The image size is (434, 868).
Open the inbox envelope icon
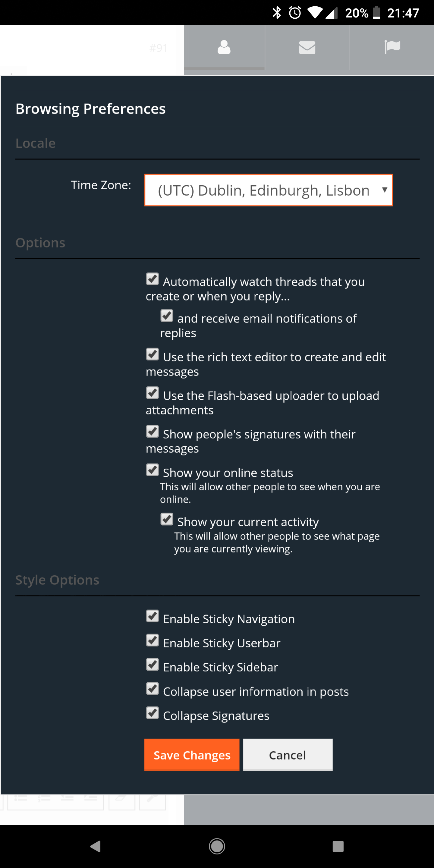tap(307, 47)
